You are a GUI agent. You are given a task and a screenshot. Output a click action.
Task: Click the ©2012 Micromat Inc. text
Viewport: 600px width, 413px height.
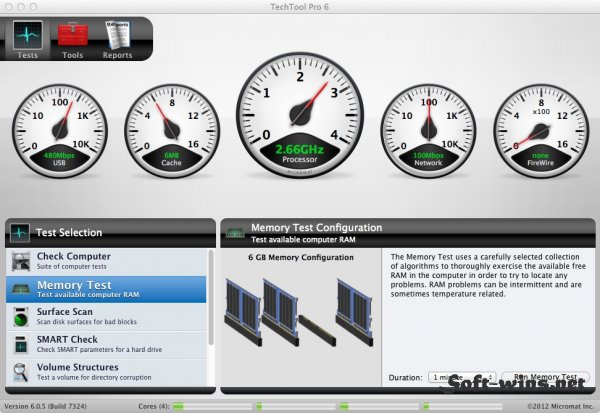click(560, 406)
